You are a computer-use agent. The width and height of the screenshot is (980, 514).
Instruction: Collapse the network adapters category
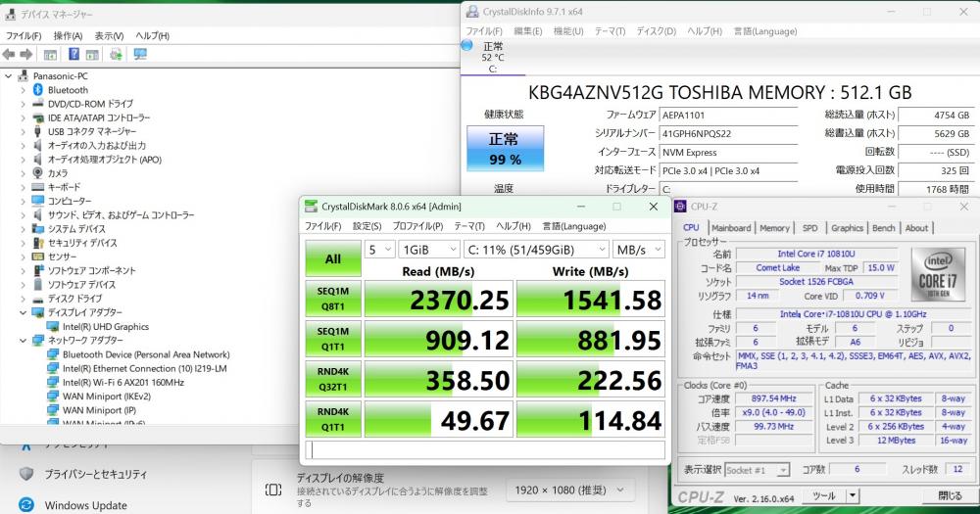click(x=23, y=341)
